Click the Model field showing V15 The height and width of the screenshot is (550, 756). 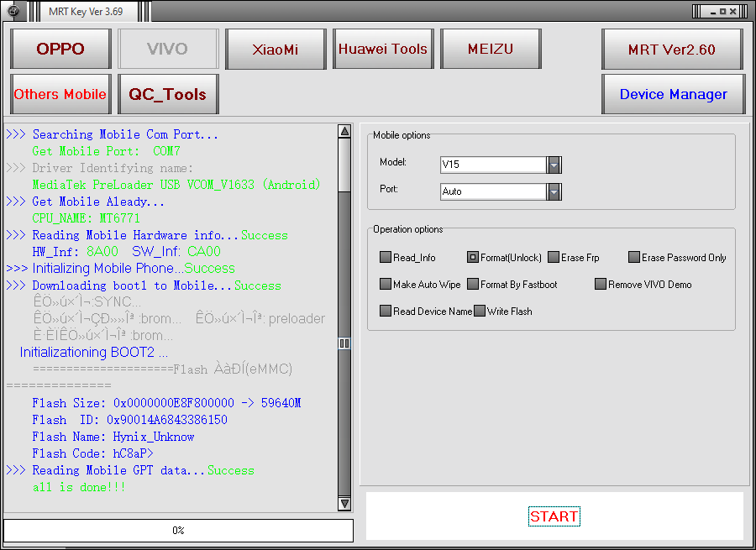tap(493, 165)
